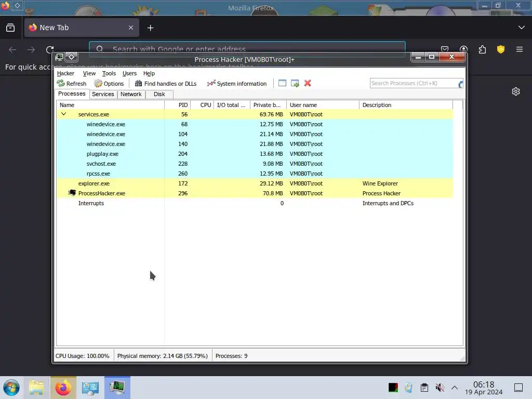Open the Help menu
Image resolution: width=532 pixels, height=399 pixels.
(x=149, y=73)
